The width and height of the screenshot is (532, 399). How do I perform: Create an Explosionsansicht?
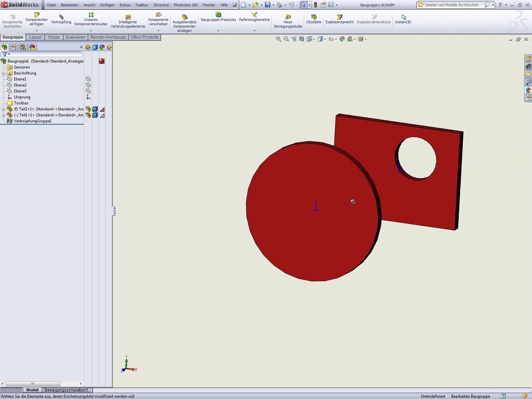click(339, 19)
